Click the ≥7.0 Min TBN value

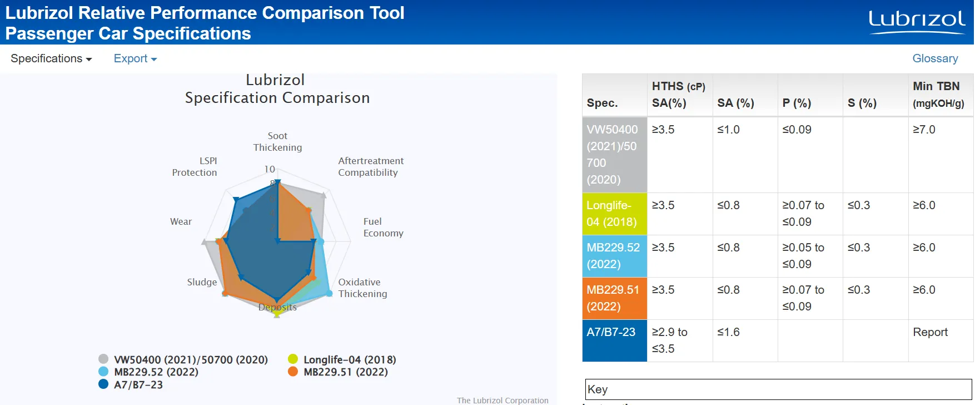[x=924, y=130]
